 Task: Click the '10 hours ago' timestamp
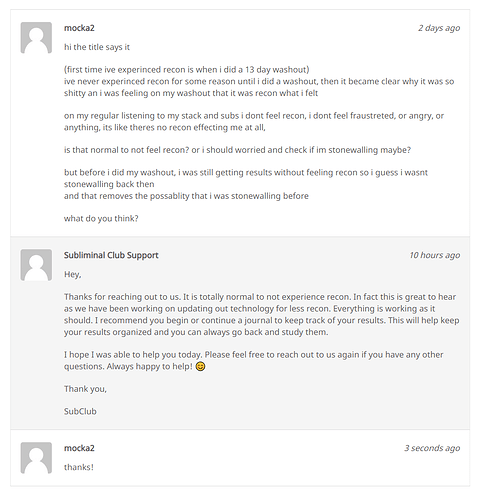(435, 255)
